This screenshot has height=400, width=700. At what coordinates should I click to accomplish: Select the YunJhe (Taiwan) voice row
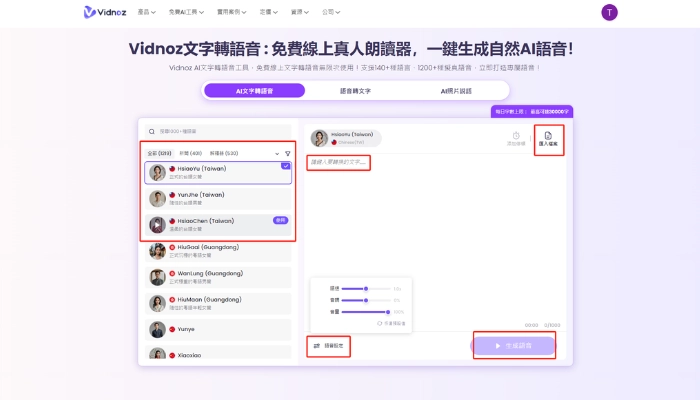coord(218,199)
